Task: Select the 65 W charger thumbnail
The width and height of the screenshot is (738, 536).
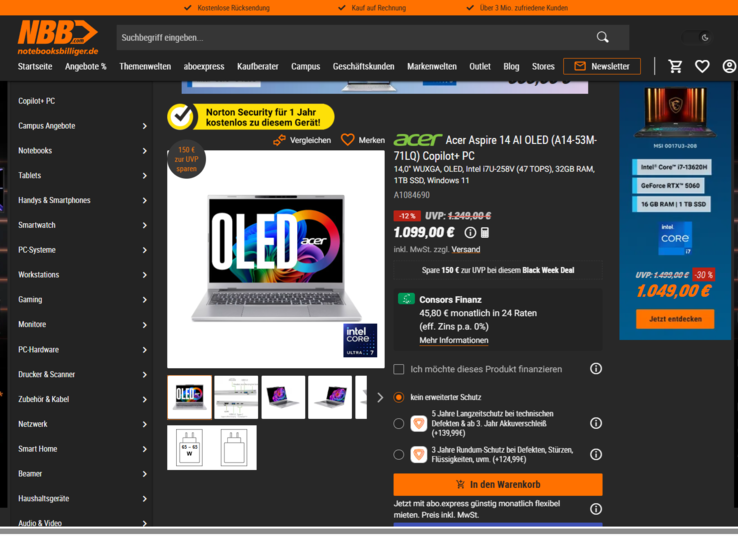Action: point(189,448)
